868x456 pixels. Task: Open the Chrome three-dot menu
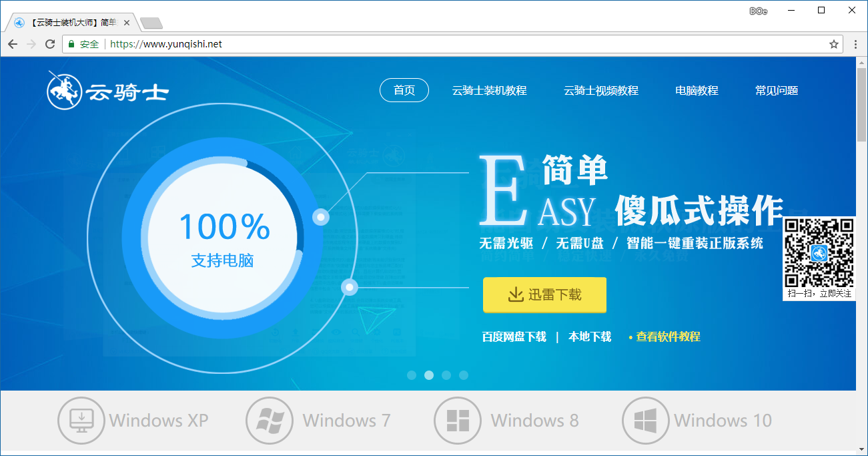pos(856,44)
